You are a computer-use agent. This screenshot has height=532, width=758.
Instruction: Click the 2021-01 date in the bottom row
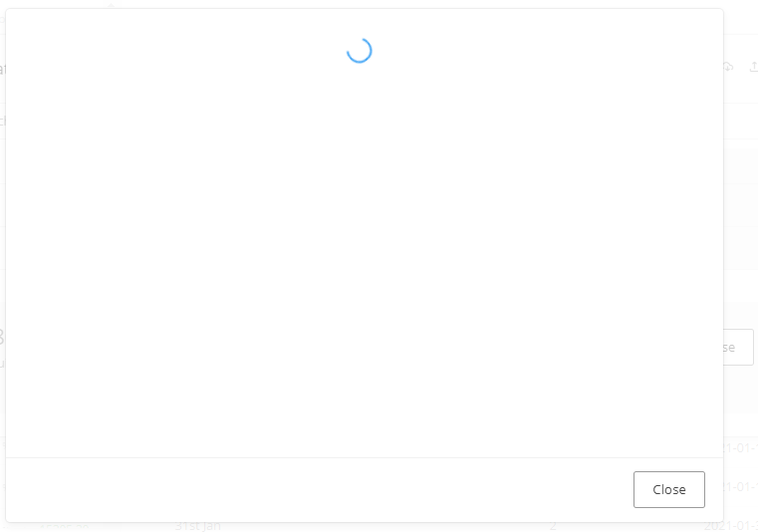(x=730, y=526)
